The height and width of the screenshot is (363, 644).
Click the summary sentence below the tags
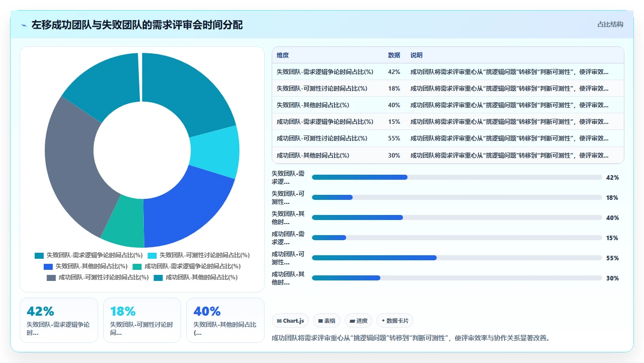click(x=411, y=338)
